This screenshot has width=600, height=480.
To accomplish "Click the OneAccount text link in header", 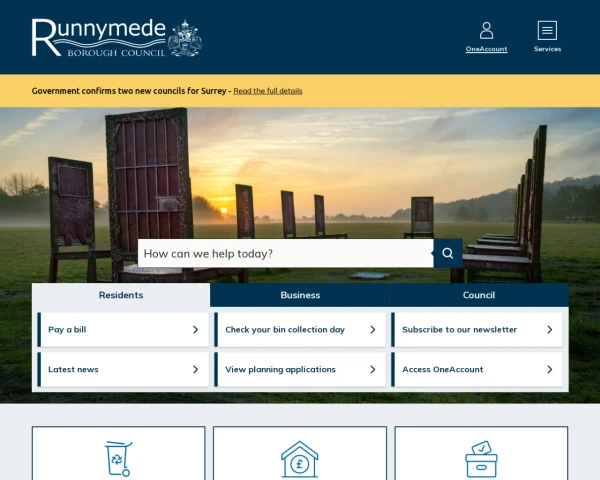I will coord(486,49).
